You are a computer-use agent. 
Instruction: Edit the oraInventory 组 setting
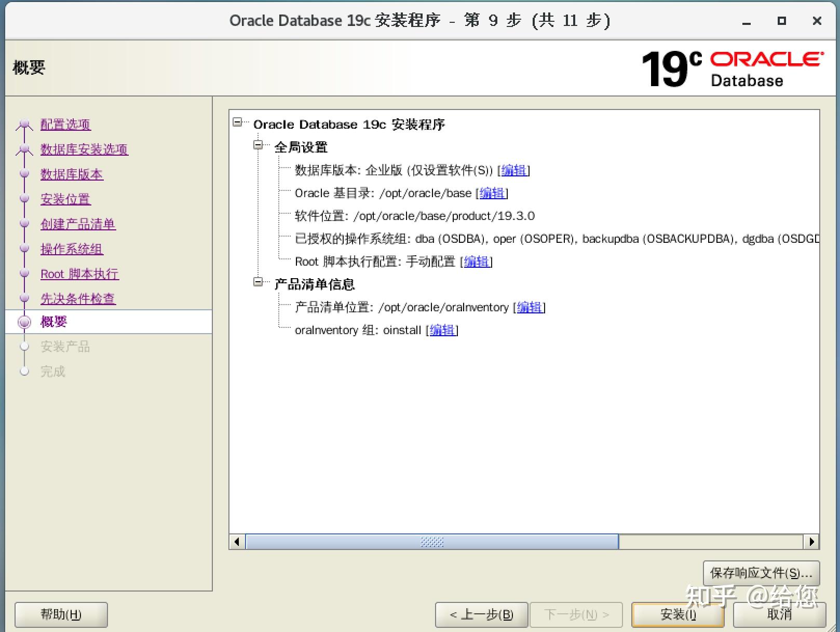[x=441, y=330]
